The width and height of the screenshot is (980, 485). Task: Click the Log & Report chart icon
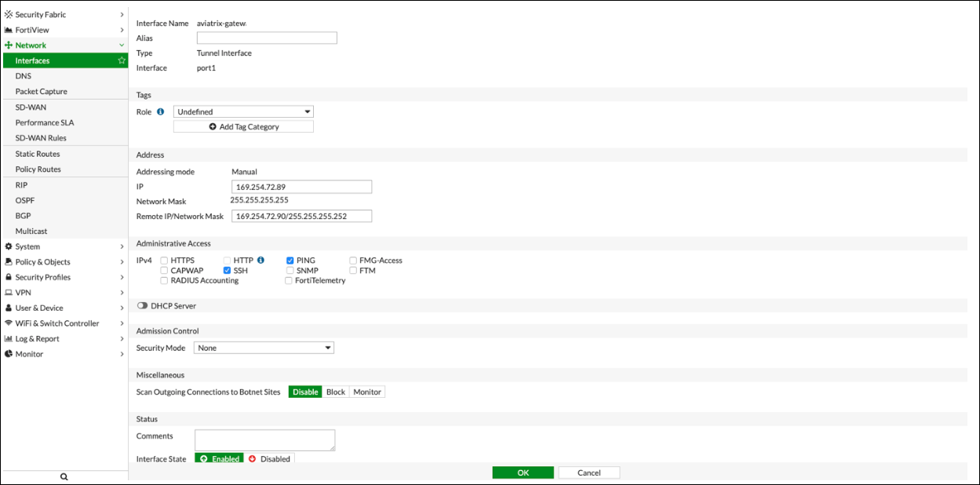[x=9, y=339]
